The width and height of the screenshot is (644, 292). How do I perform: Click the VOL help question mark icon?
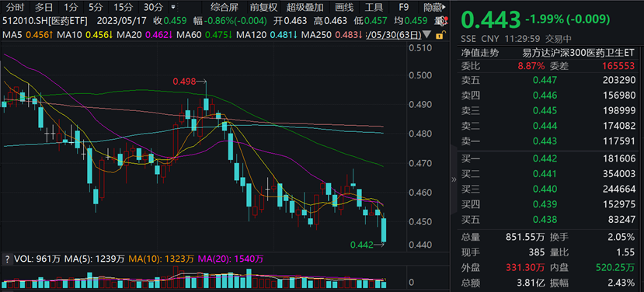coord(6,259)
